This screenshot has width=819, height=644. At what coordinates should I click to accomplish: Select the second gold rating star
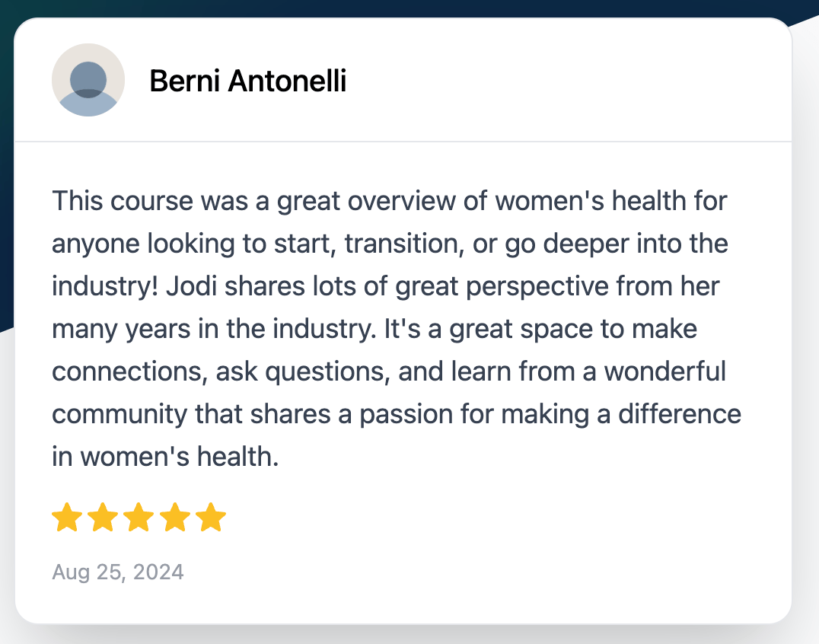point(103,517)
